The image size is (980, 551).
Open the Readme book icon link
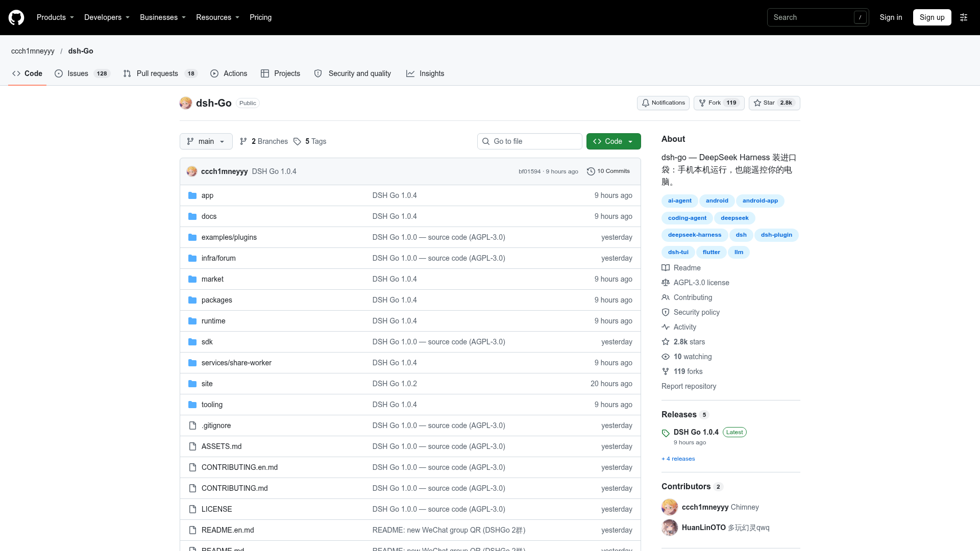pyautogui.click(x=666, y=268)
